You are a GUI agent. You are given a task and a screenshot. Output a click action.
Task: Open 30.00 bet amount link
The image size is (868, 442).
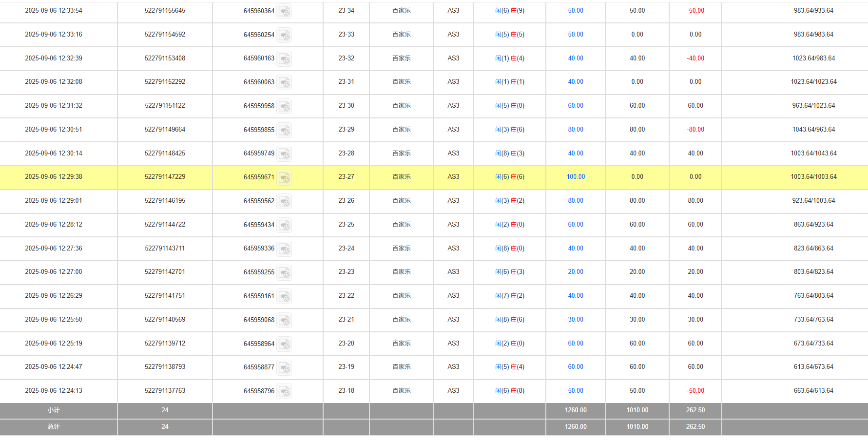[x=576, y=320]
